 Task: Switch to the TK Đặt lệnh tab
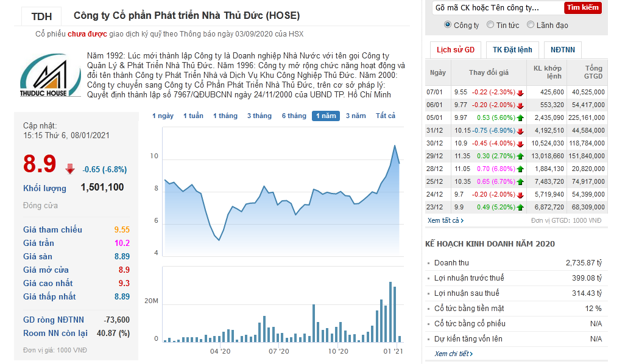(512, 50)
